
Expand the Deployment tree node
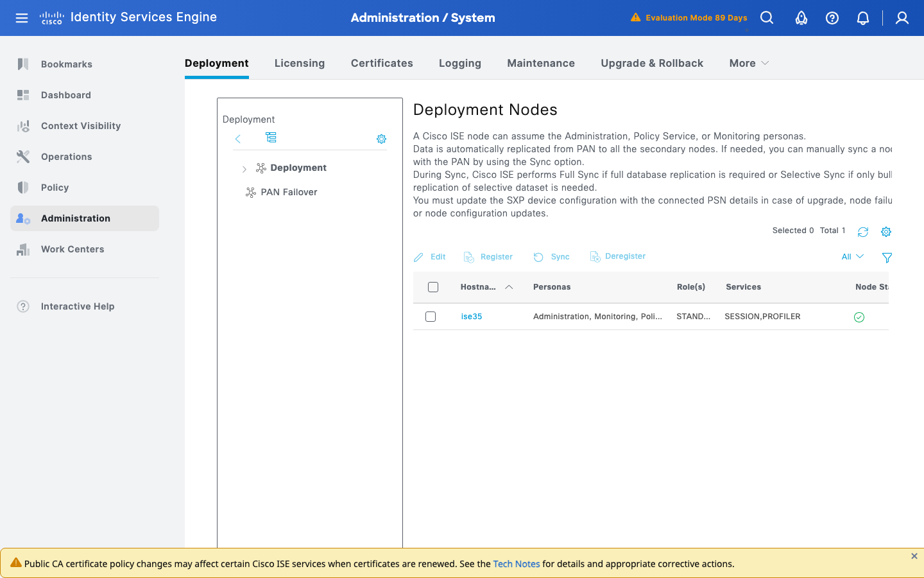(244, 169)
